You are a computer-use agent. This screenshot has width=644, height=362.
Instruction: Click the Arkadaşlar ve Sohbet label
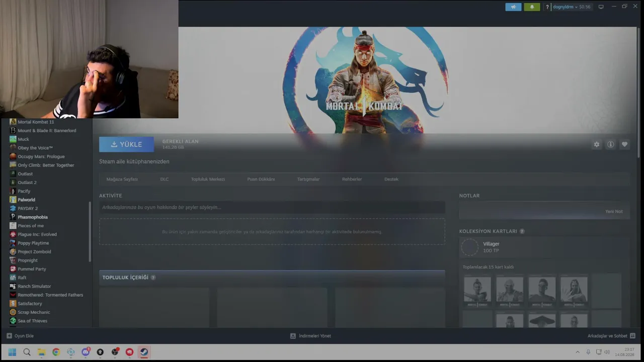pos(607,336)
